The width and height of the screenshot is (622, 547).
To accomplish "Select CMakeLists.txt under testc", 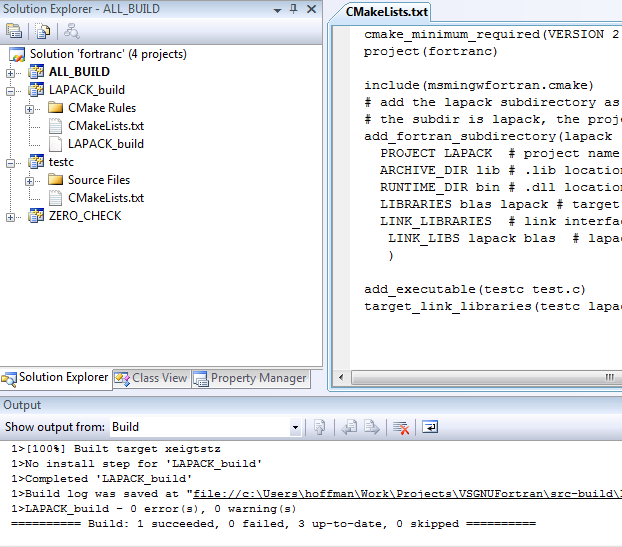I will [106, 198].
